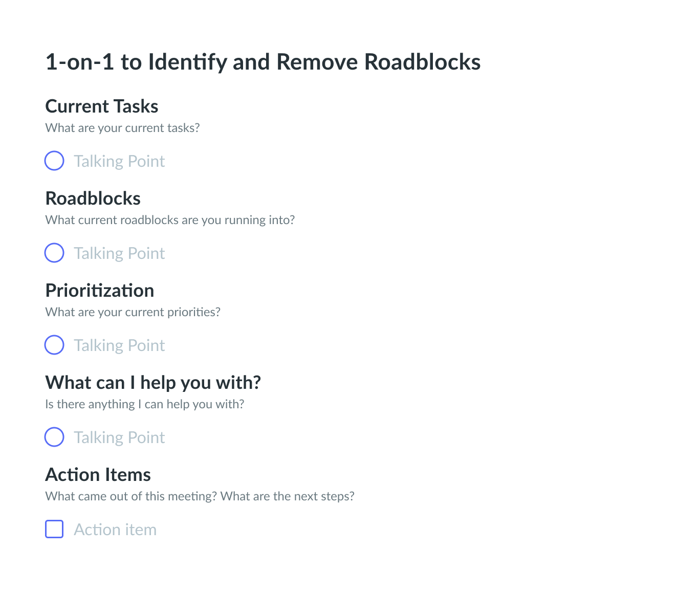
Task: Click the Action item placeholder text
Action: [115, 530]
